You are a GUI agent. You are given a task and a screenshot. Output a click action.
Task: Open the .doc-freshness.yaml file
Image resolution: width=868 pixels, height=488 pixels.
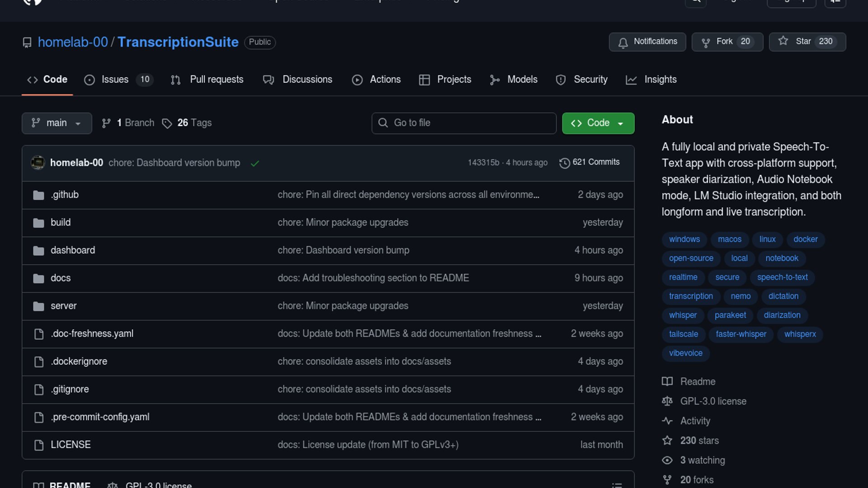[x=92, y=334]
